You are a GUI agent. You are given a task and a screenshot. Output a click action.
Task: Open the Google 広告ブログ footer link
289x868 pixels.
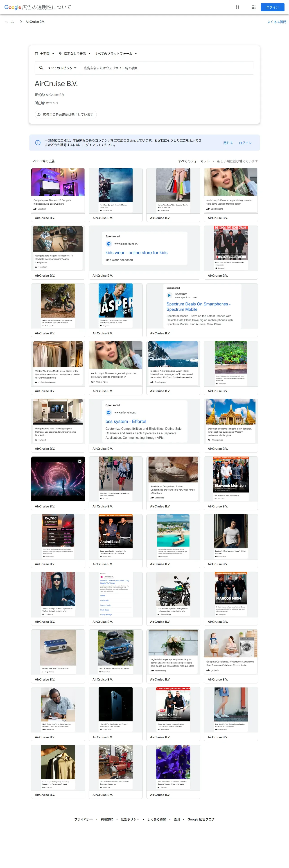(201, 819)
